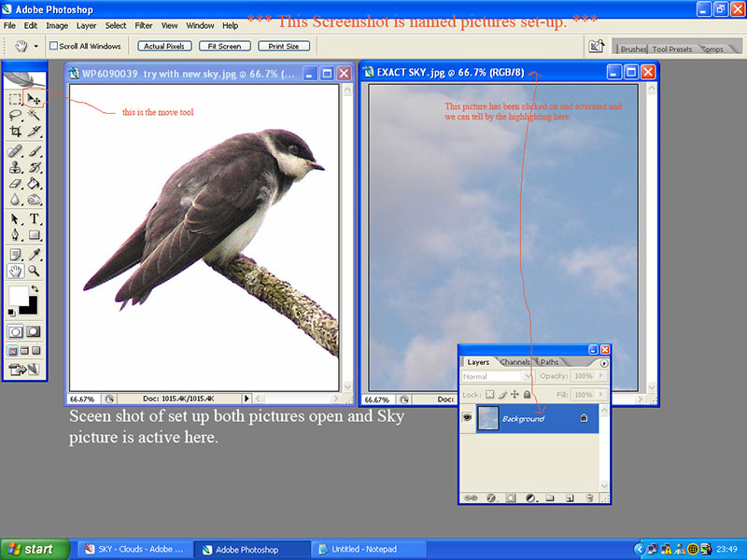Screen dimensions: 747x560
Task: Open the Windows Start menu
Action: (x=35, y=549)
